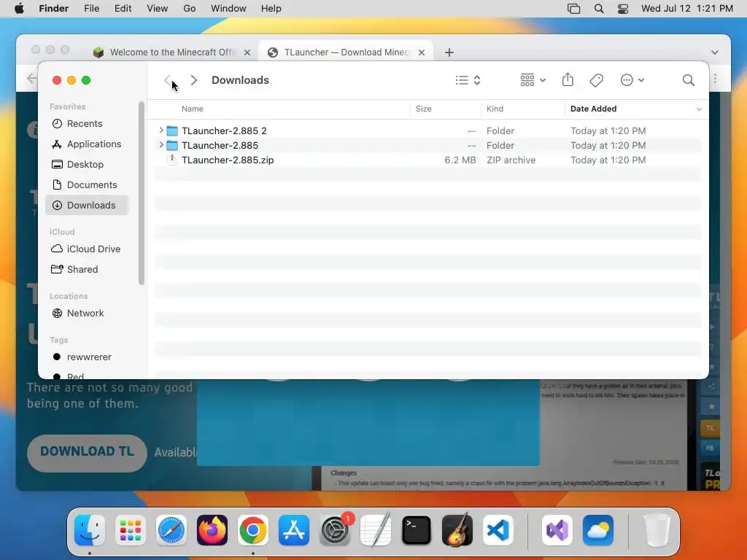Open Applications in sidebar
The image size is (747, 560).
(x=88, y=144)
